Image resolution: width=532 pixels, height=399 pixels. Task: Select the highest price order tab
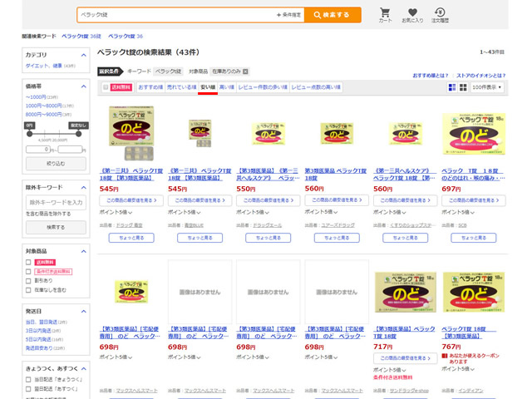click(227, 87)
